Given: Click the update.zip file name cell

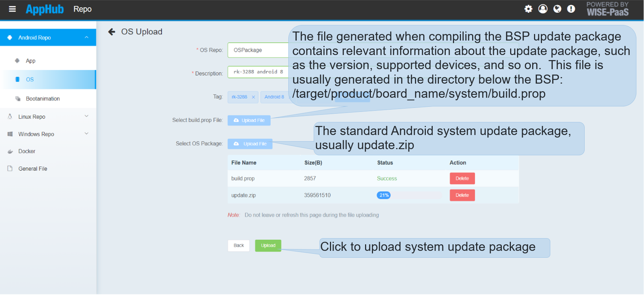Looking at the screenshot, I should [x=243, y=195].
